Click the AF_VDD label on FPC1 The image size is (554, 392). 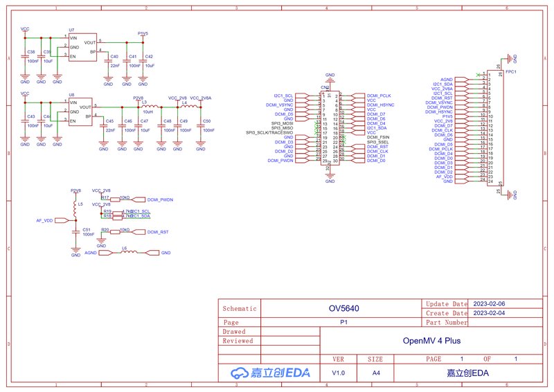pos(445,177)
